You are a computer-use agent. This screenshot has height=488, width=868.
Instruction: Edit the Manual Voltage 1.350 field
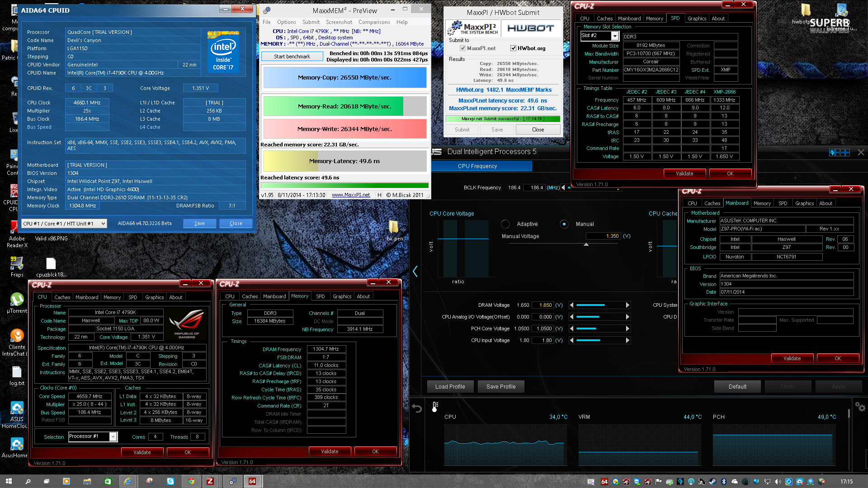(604, 236)
